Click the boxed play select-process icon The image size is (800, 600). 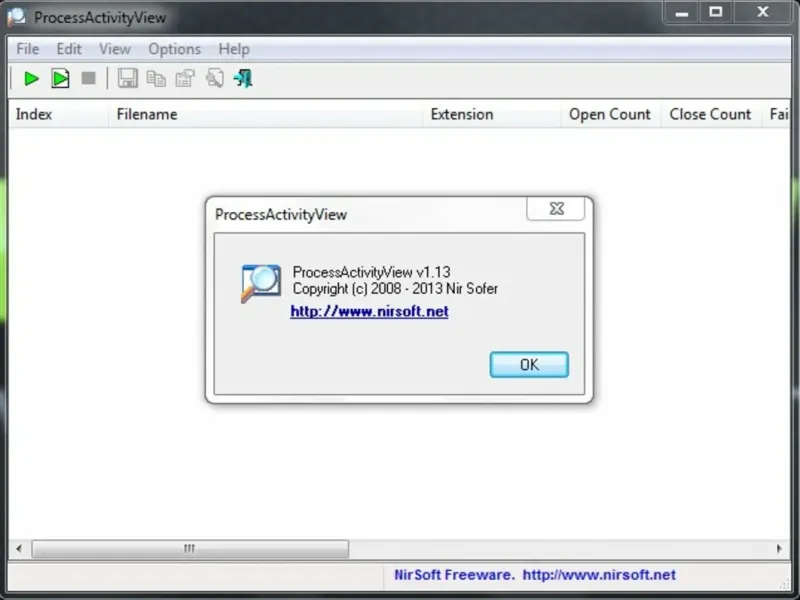point(60,79)
